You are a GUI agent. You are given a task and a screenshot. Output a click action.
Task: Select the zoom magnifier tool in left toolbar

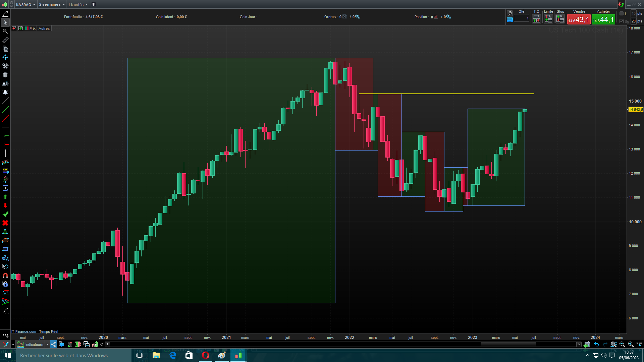click(5, 31)
